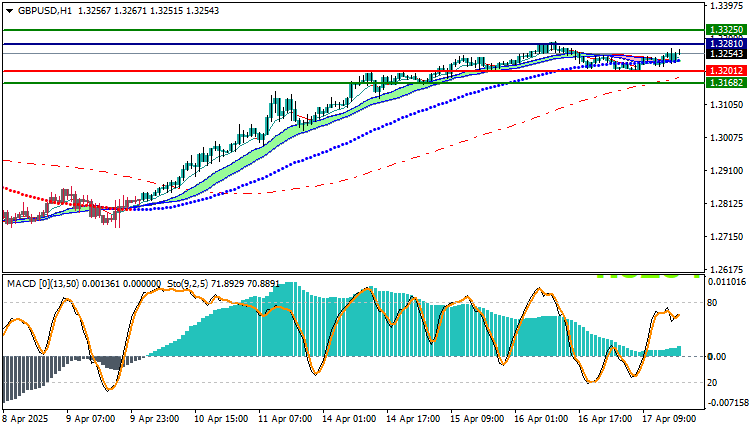Image resolution: width=750 pixels, height=430 pixels.
Task: Click the 0.011016 indicator scale value
Action: (x=728, y=282)
